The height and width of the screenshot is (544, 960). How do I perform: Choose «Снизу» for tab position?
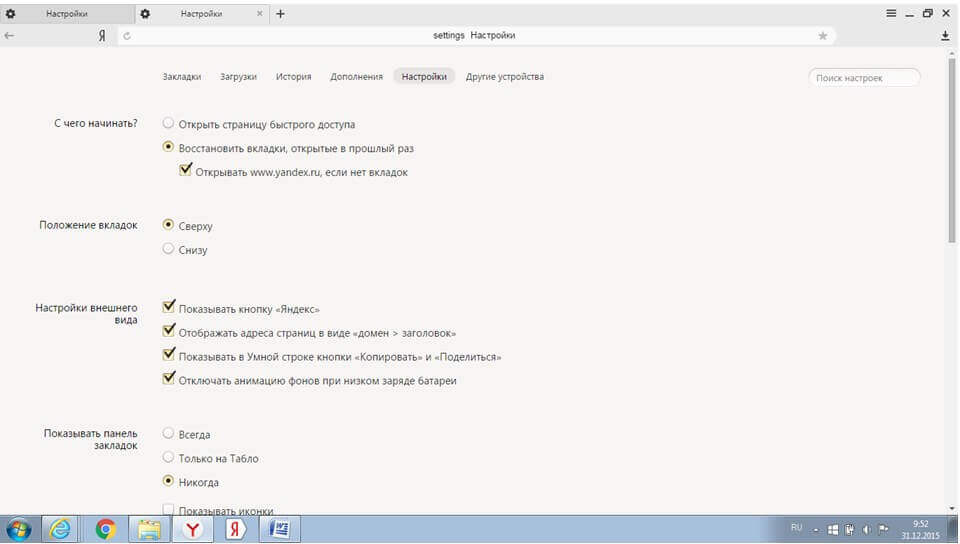coord(168,249)
